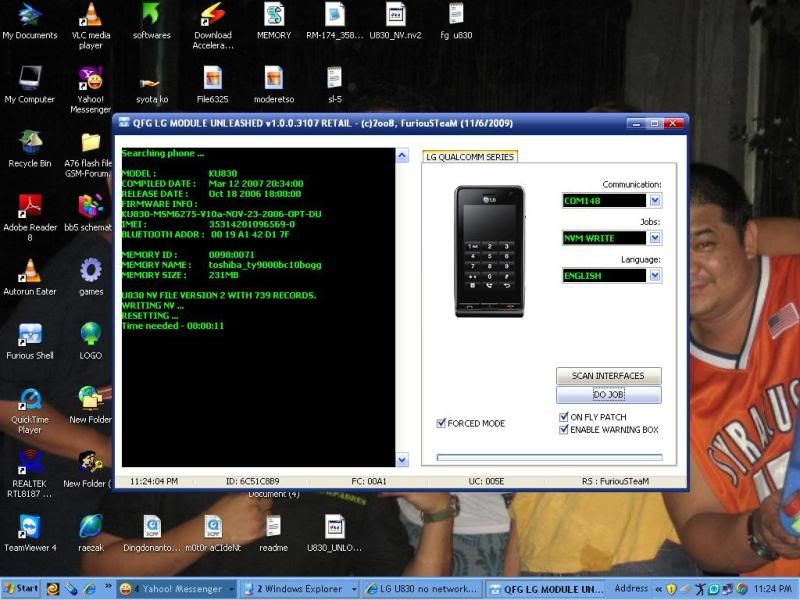Click the job progress bar
The height and width of the screenshot is (600, 800).
click(549, 457)
